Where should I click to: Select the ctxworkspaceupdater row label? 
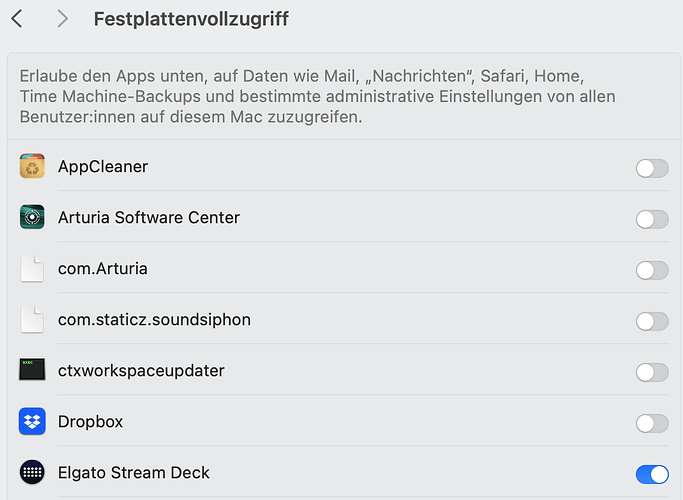[x=141, y=371]
